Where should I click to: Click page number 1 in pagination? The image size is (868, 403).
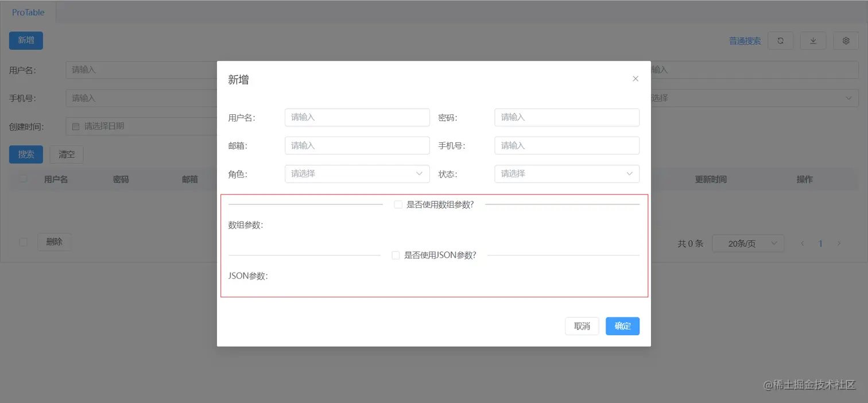click(820, 243)
